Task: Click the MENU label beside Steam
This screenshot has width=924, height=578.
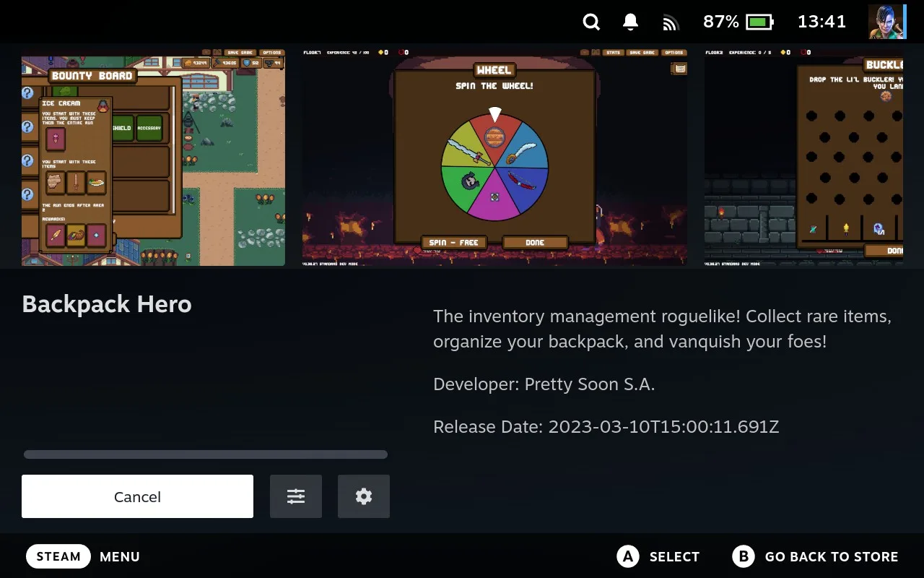Action: [x=120, y=556]
